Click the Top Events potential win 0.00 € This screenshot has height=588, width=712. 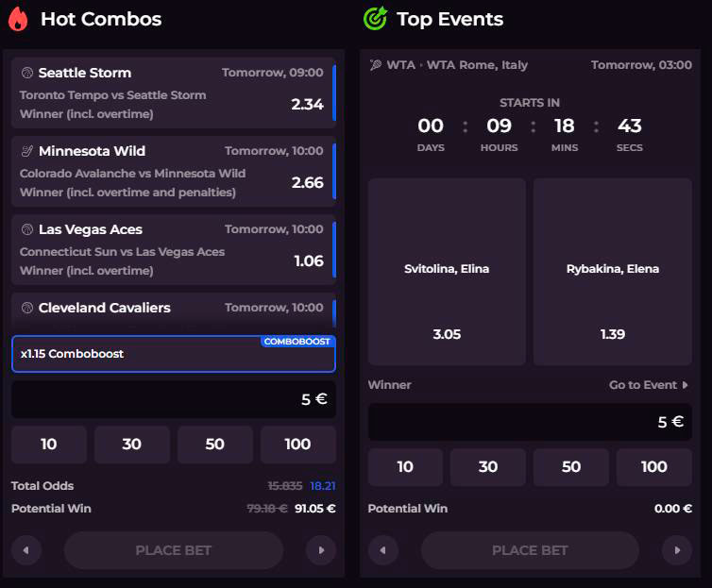(673, 509)
